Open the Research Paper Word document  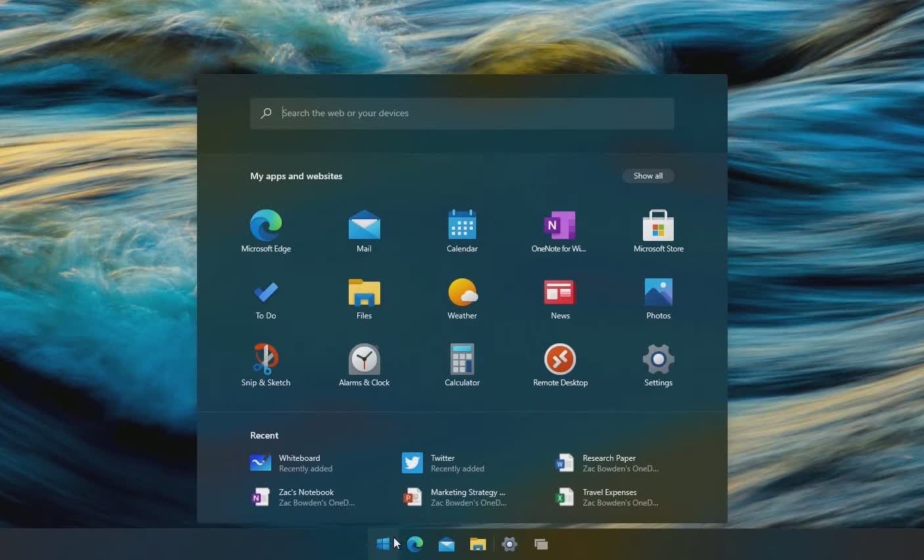tap(607, 463)
